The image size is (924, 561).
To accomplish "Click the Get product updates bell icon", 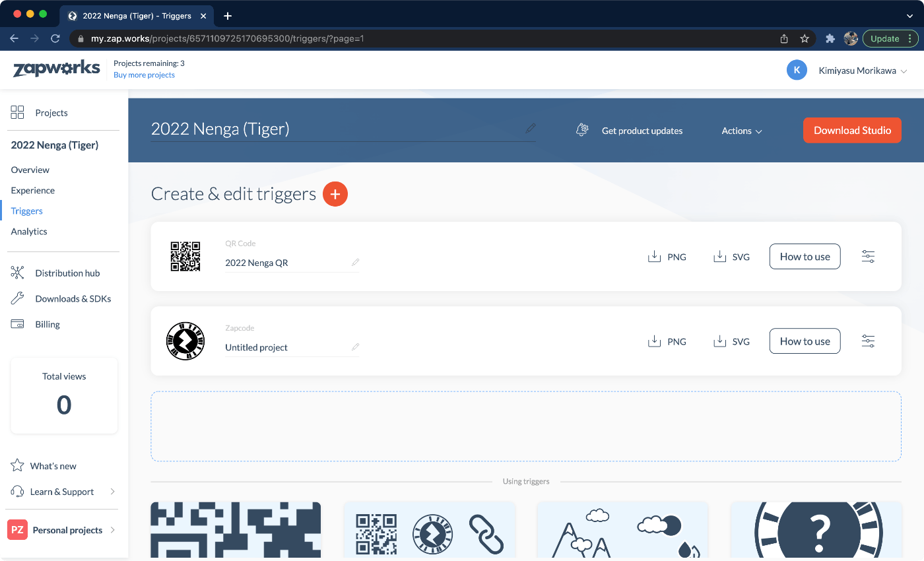I will 582,130.
